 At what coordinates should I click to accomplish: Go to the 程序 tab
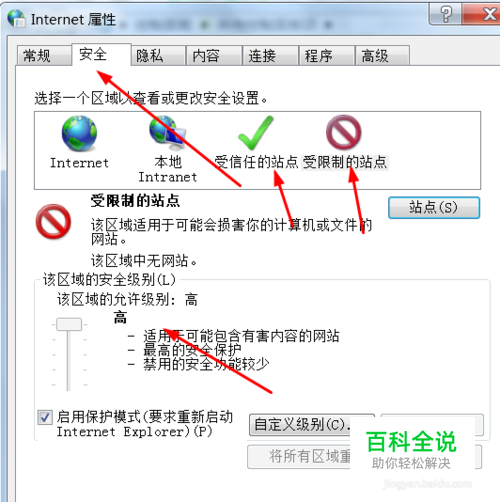click(x=327, y=55)
